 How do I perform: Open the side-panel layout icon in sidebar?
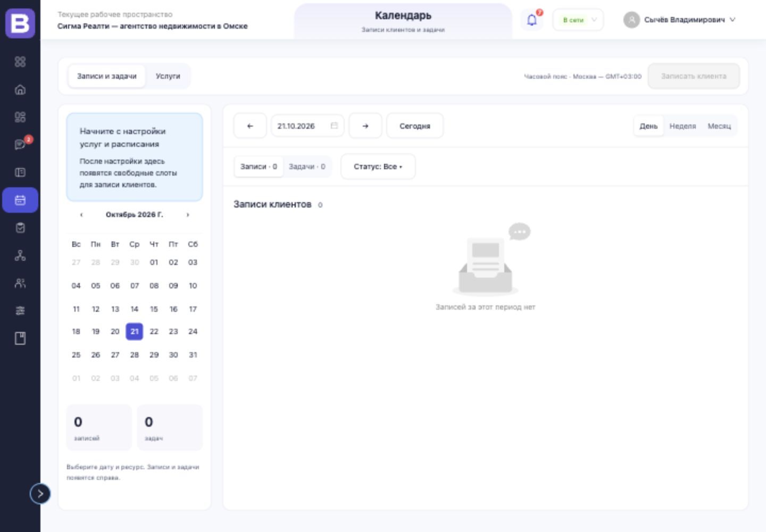click(20, 172)
